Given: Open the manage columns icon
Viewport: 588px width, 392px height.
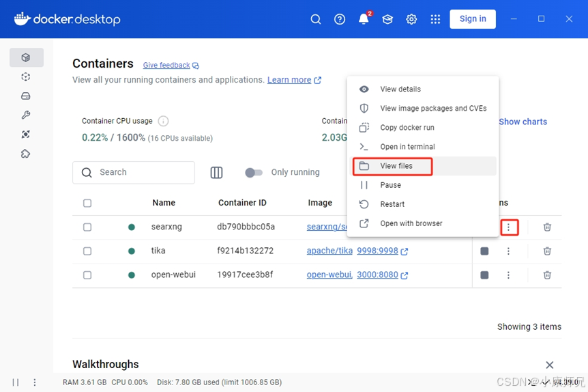Looking at the screenshot, I should click(216, 172).
